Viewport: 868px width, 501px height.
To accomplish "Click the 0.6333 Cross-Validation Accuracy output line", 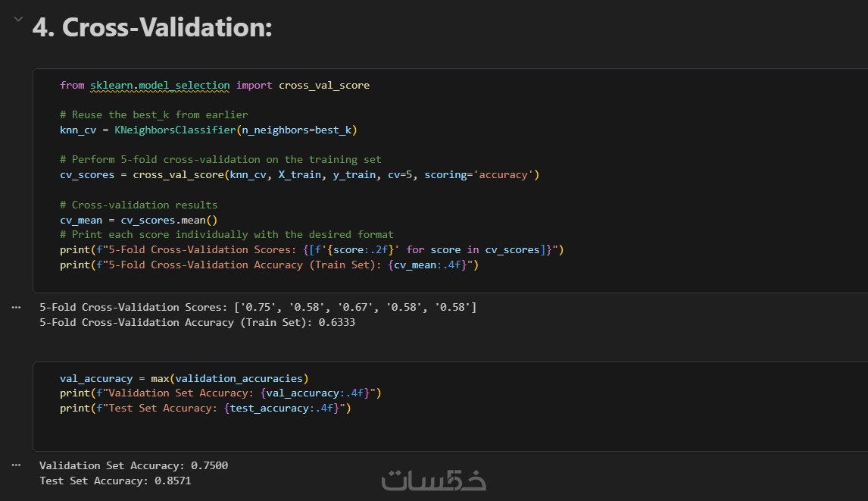I will [197, 322].
